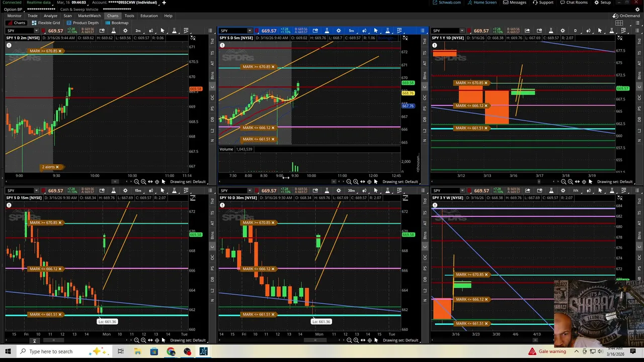Screen dimensions: 644x362
Task: Open the Product Depth sub-tab
Action: click(x=83, y=23)
